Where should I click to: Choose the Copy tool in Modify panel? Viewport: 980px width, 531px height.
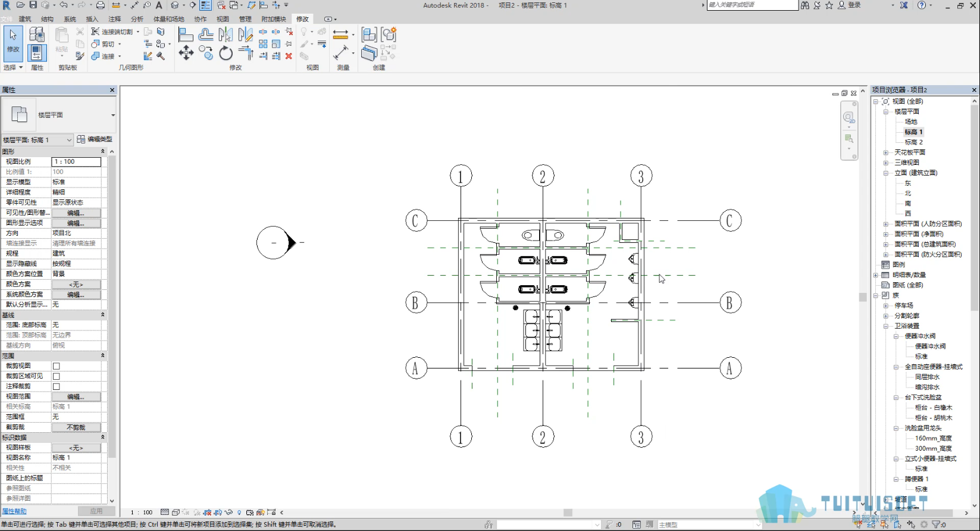[206, 53]
